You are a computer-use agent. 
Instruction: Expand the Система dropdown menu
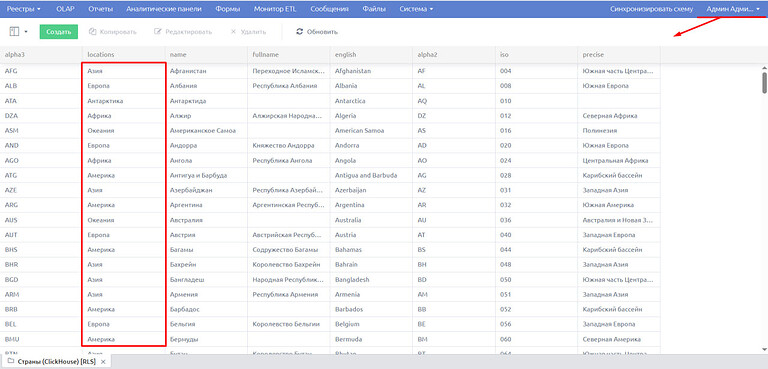point(416,9)
